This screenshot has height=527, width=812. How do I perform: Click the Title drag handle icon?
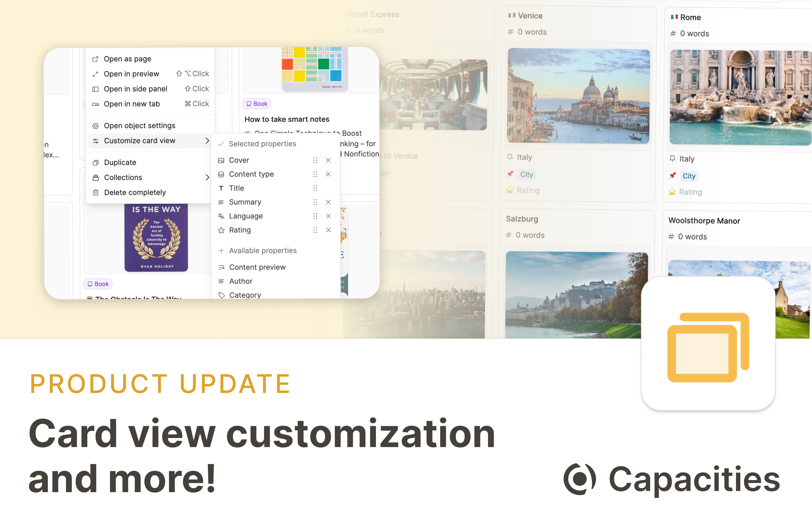pos(316,188)
